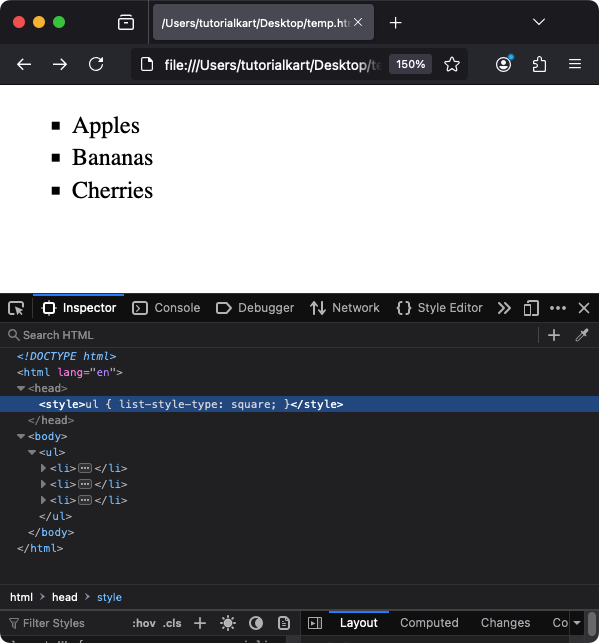Collapse the head node

click(21, 388)
